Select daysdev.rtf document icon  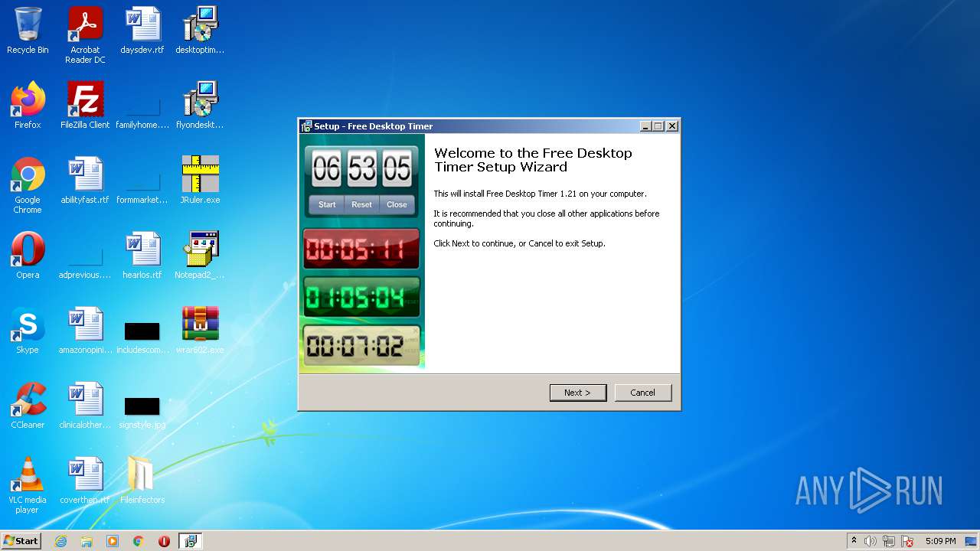point(142,31)
